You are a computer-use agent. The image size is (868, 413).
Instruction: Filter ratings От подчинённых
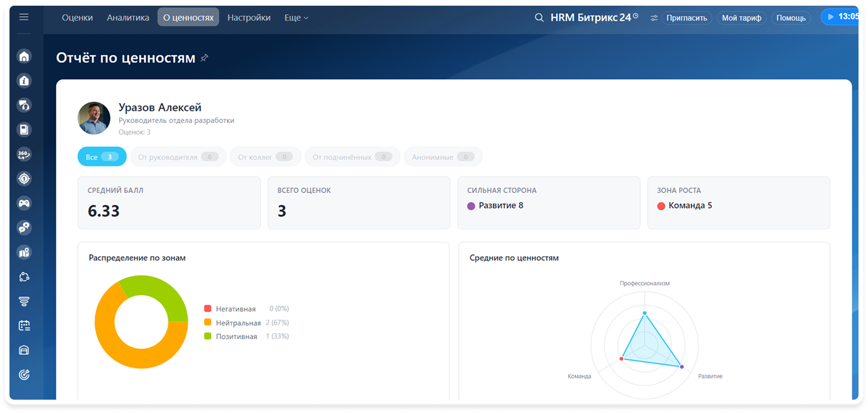[352, 156]
